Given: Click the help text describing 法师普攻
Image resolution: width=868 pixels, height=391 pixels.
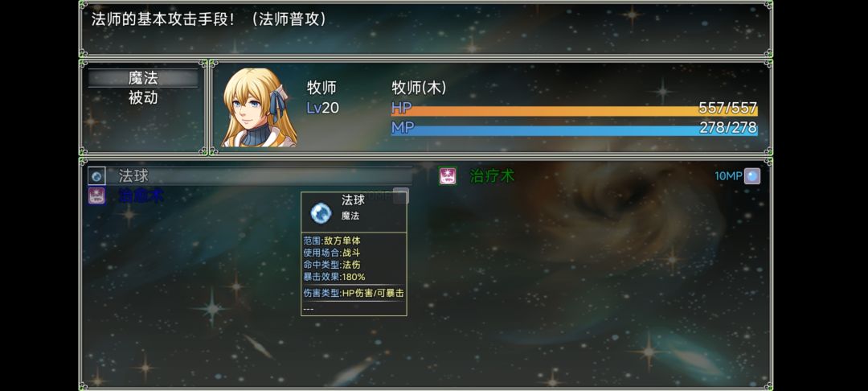Looking at the screenshot, I should (209, 19).
